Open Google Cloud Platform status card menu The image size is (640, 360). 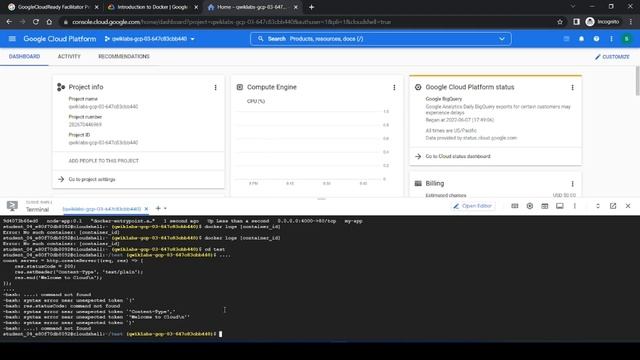573,87
